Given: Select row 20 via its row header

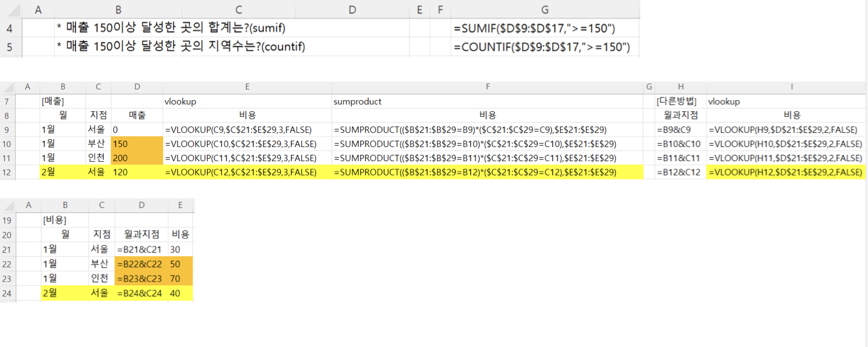Looking at the screenshot, I should coord(7,235).
